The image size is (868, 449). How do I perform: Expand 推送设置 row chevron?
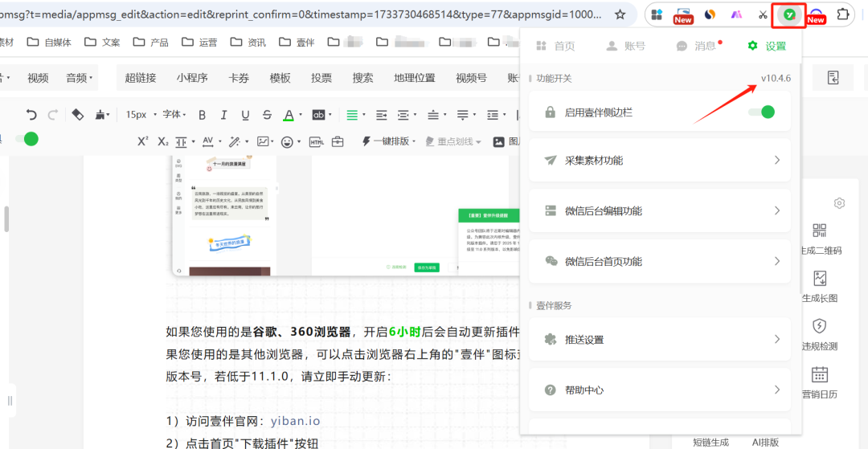[777, 339]
